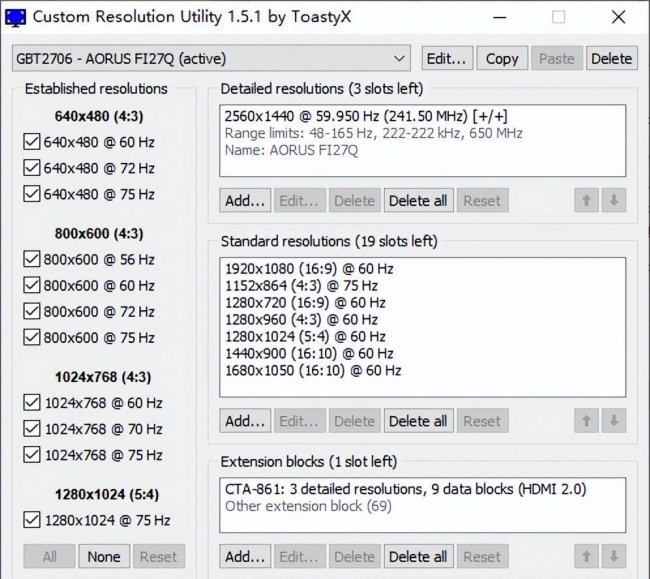Uncheck 1024x768 @ 60 Hz
650x579 pixels.
pyautogui.click(x=32, y=402)
